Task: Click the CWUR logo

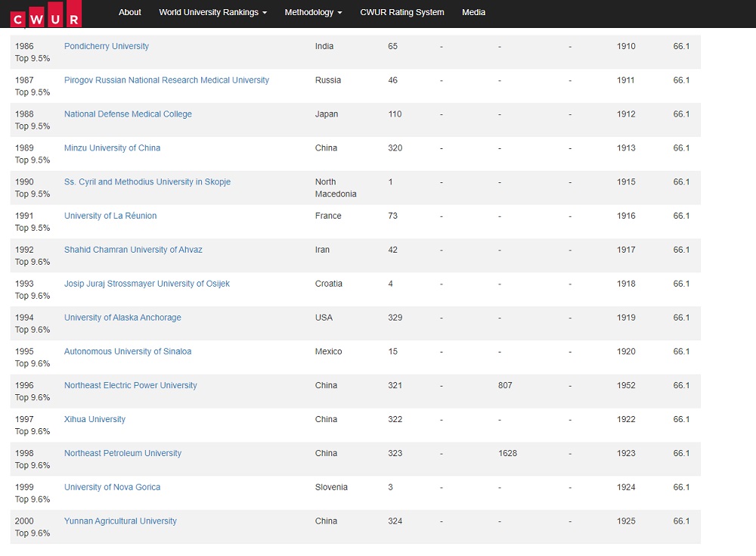Action: [45, 14]
